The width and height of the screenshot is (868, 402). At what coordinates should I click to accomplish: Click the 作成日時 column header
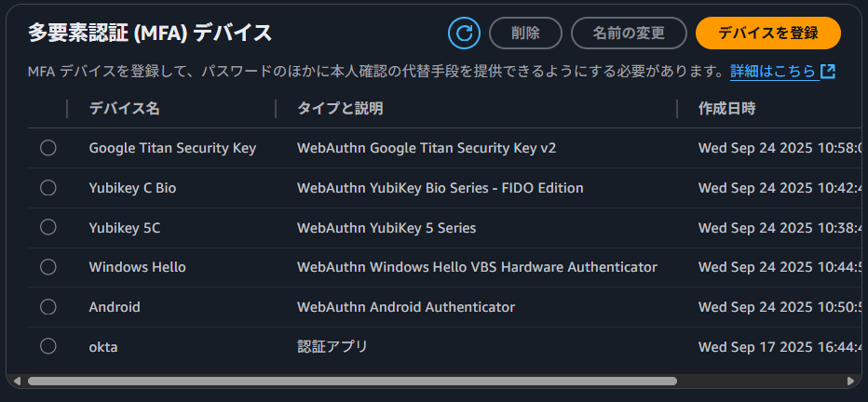pos(727,109)
